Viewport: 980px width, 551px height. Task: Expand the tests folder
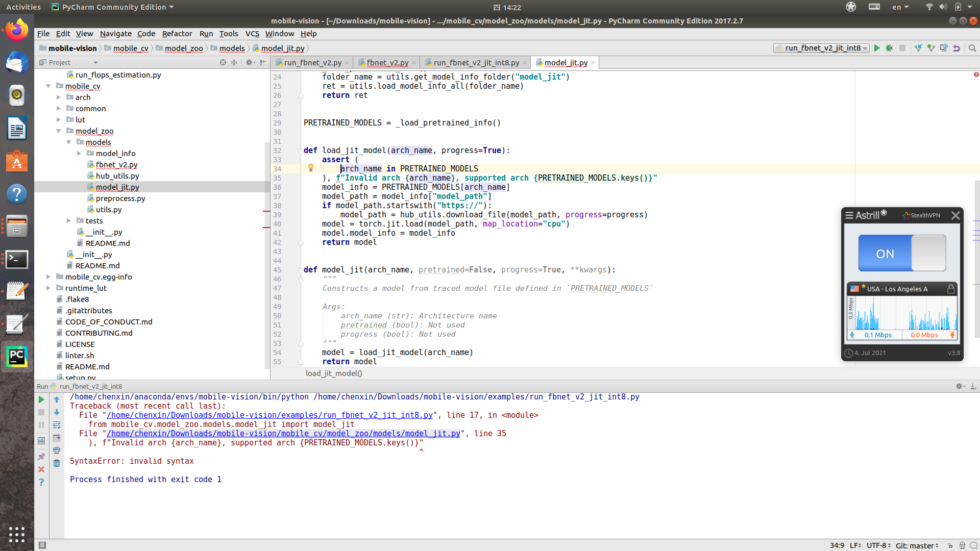(69, 220)
